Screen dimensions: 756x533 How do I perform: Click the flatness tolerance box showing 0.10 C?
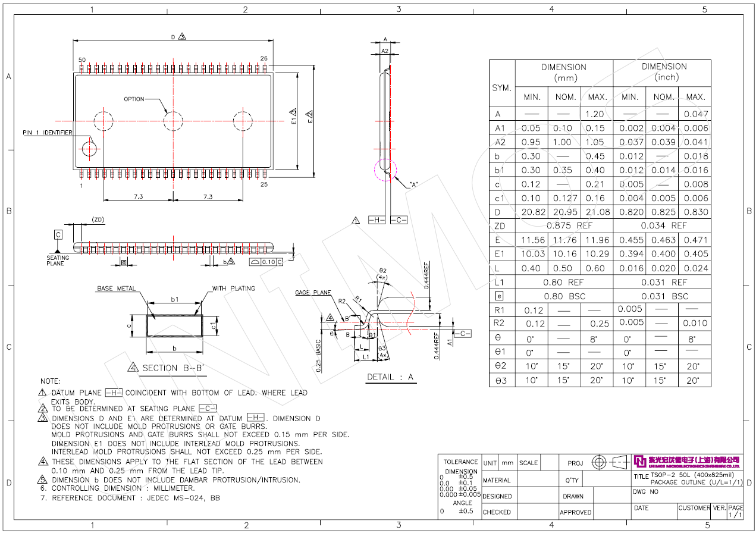coord(266,262)
